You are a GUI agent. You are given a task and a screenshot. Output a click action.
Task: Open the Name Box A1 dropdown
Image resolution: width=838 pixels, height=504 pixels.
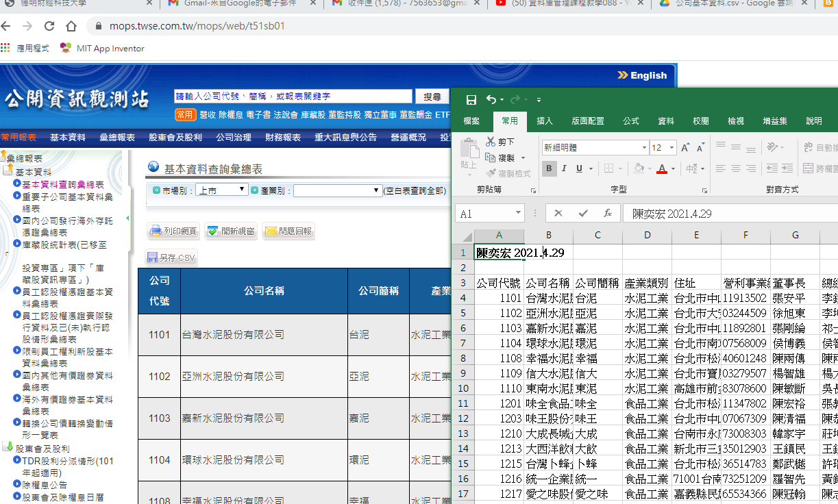click(517, 214)
